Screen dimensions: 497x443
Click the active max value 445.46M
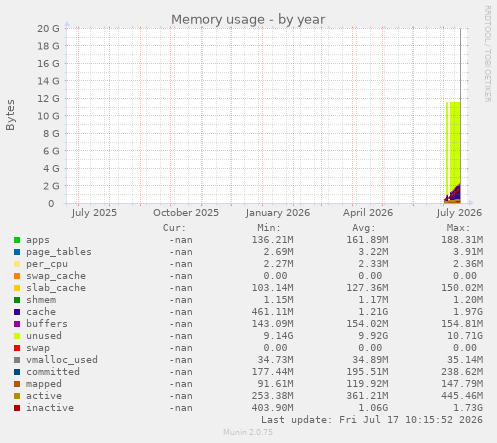point(462,396)
